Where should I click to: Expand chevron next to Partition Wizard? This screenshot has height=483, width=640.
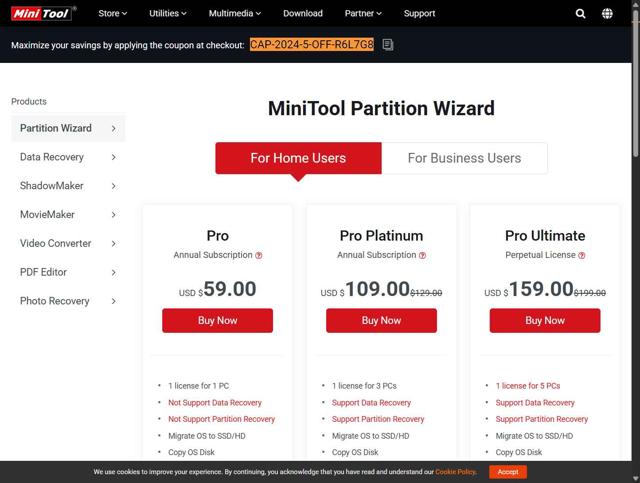point(113,129)
